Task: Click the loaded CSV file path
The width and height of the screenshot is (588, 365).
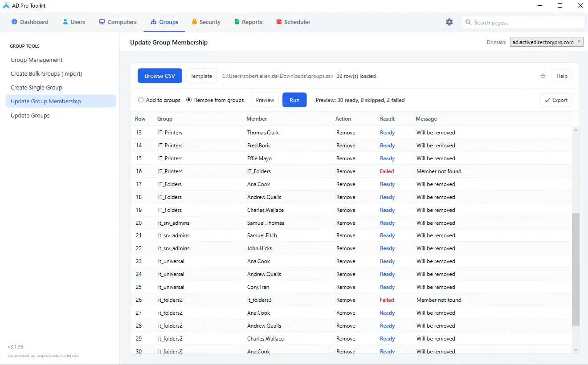Action: [x=278, y=76]
